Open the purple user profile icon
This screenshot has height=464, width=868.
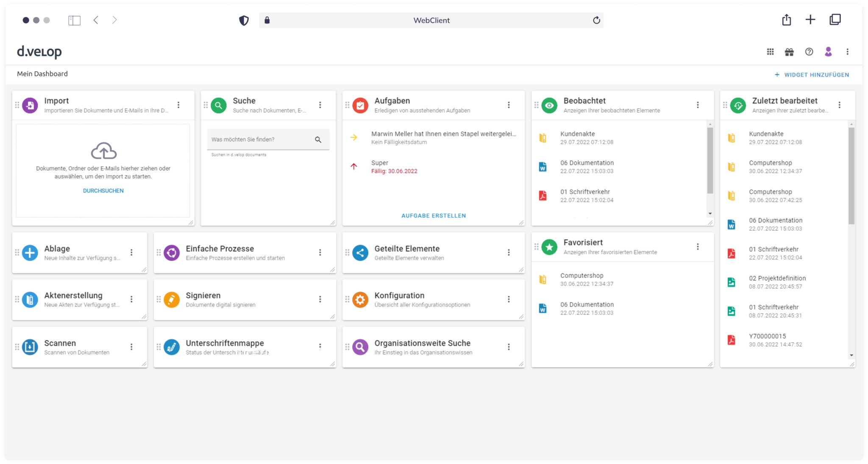(828, 52)
